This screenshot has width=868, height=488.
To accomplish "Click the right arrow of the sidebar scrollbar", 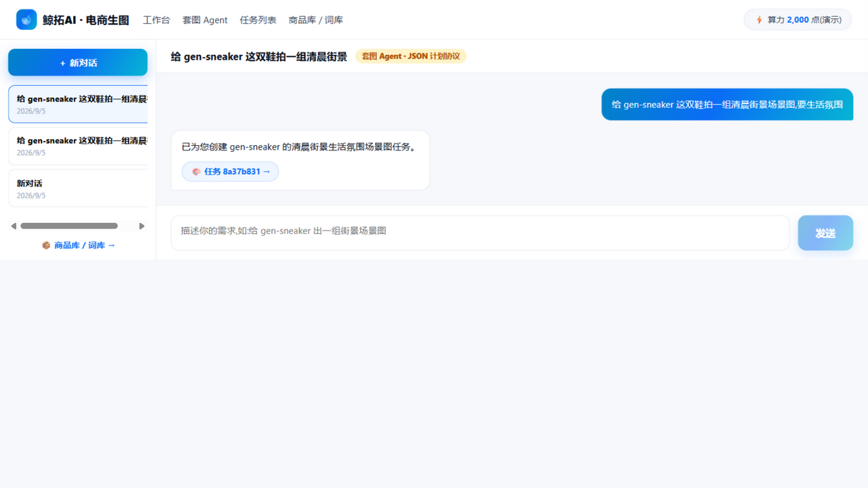I will [142, 226].
